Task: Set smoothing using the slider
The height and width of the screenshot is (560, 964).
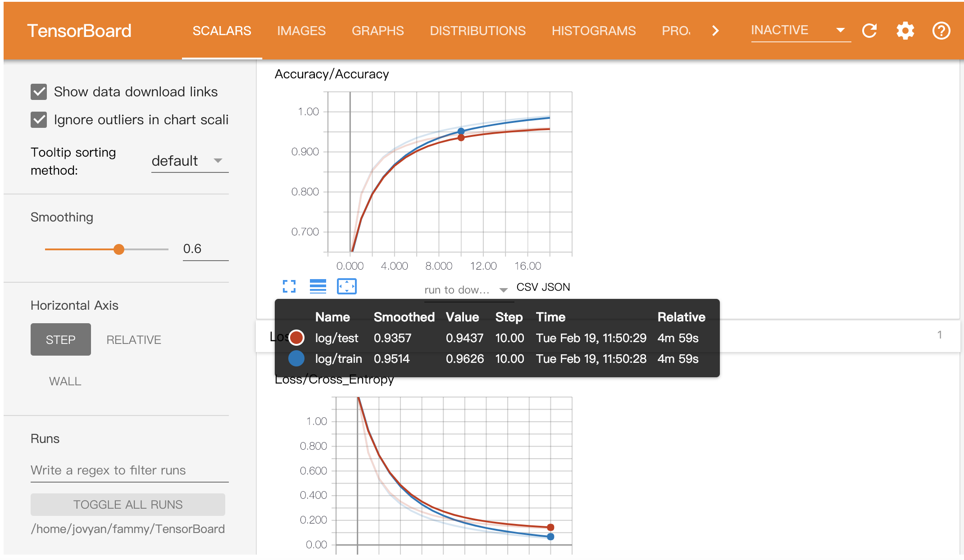Action: tap(119, 249)
